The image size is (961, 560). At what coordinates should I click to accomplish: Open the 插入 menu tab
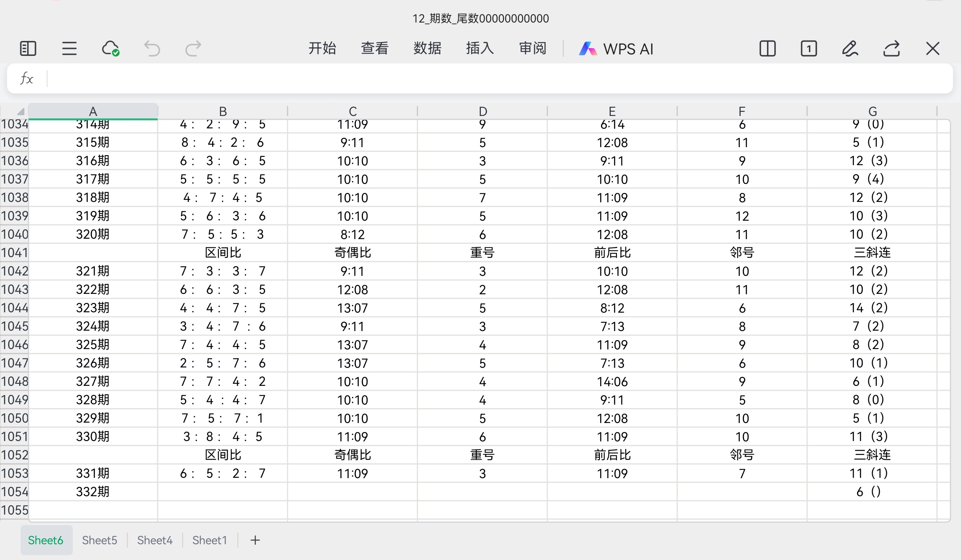pos(480,48)
